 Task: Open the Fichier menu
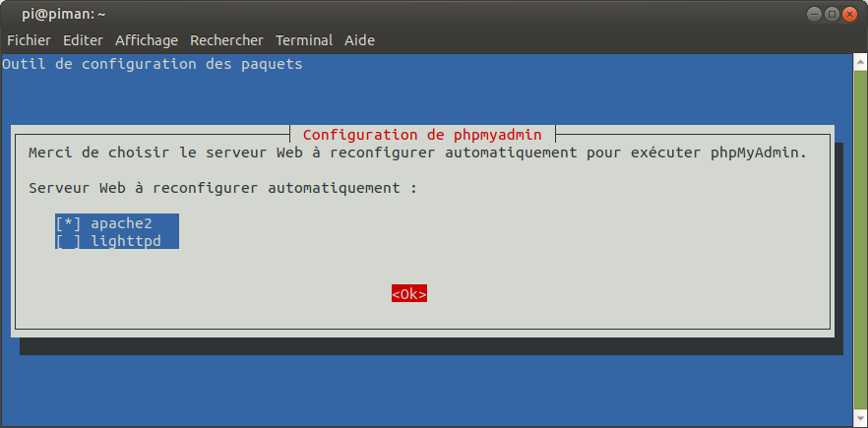(29, 40)
